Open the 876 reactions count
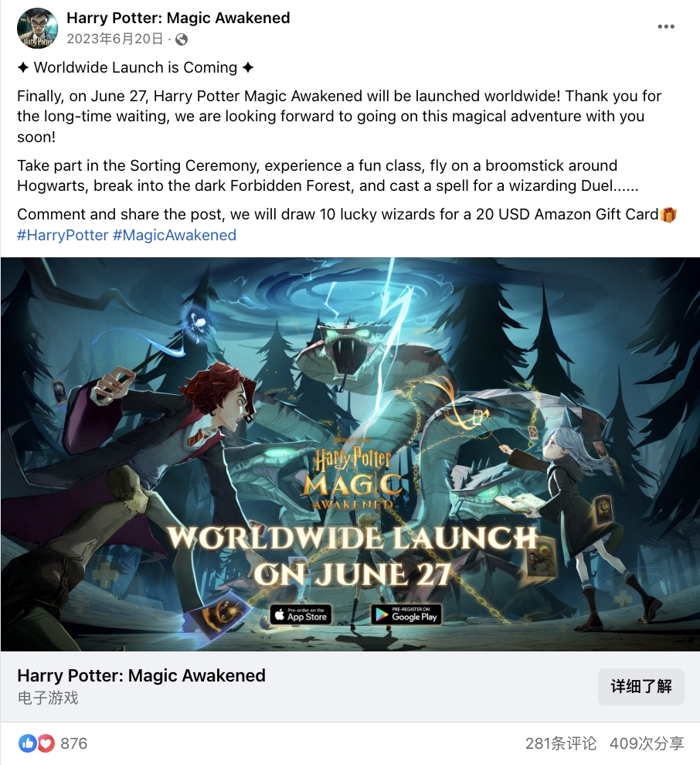 point(74,743)
